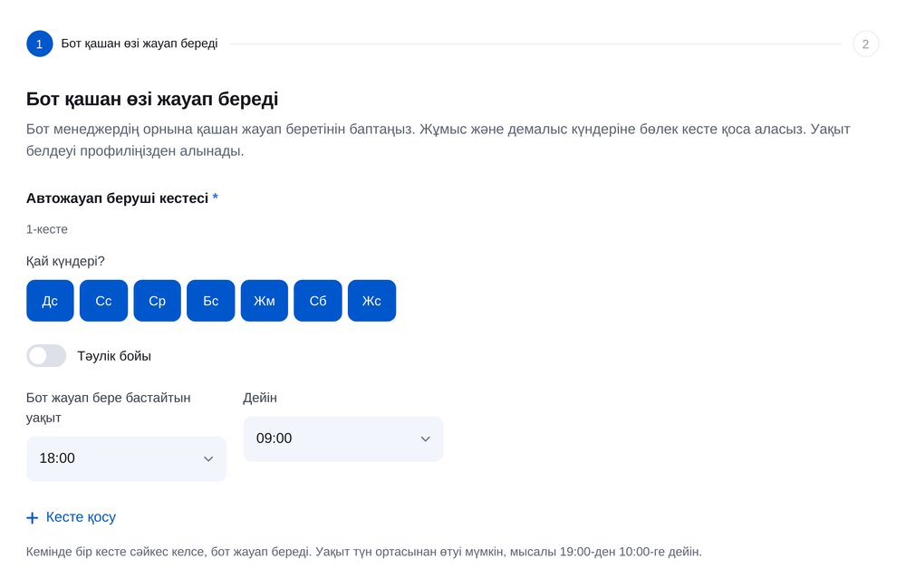This screenshot has height=588, width=906.
Task: Turn off the Сб day chip
Action: click(x=318, y=301)
